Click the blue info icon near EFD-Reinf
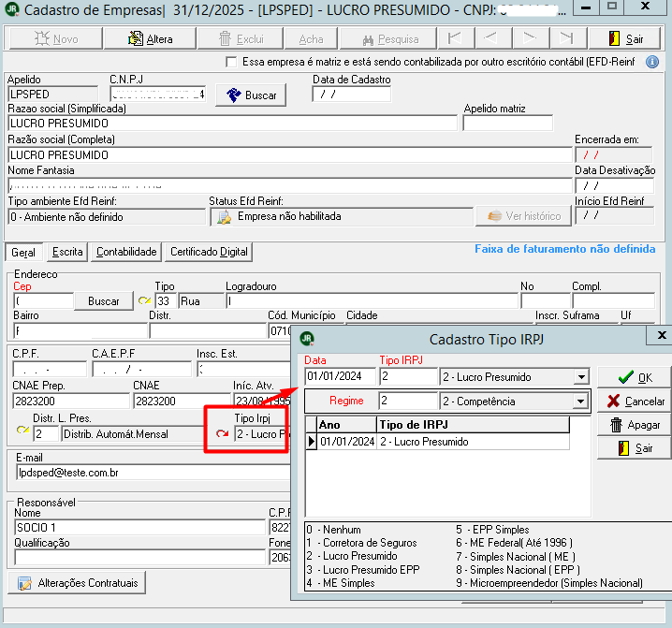 click(x=652, y=62)
